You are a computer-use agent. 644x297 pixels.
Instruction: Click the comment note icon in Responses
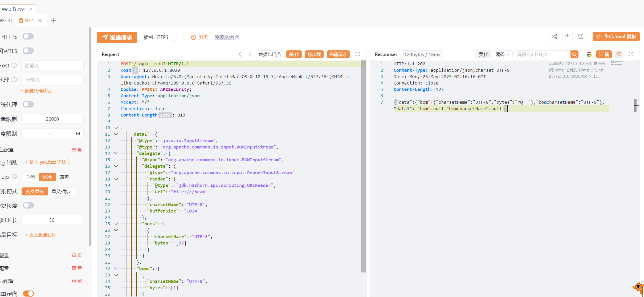(x=619, y=54)
